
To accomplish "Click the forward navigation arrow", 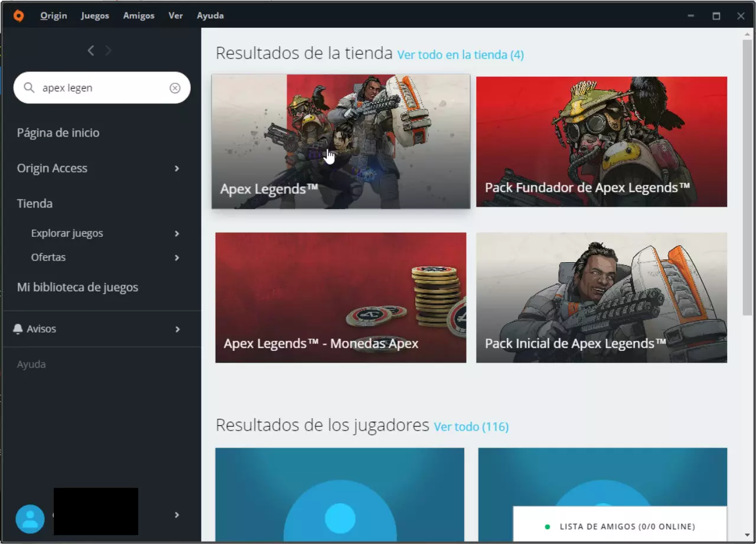I will click(x=109, y=51).
